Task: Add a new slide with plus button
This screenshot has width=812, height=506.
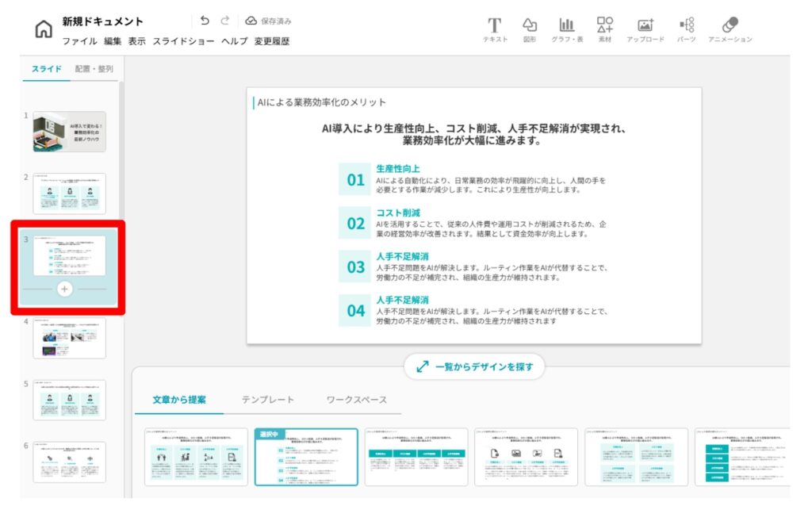Action: pos(65,289)
